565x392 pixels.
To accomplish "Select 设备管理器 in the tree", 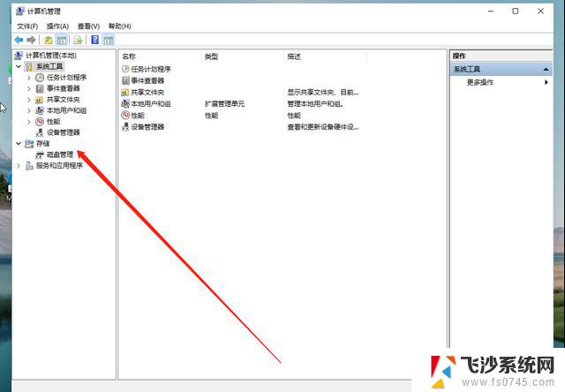I will (x=63, y=132).
